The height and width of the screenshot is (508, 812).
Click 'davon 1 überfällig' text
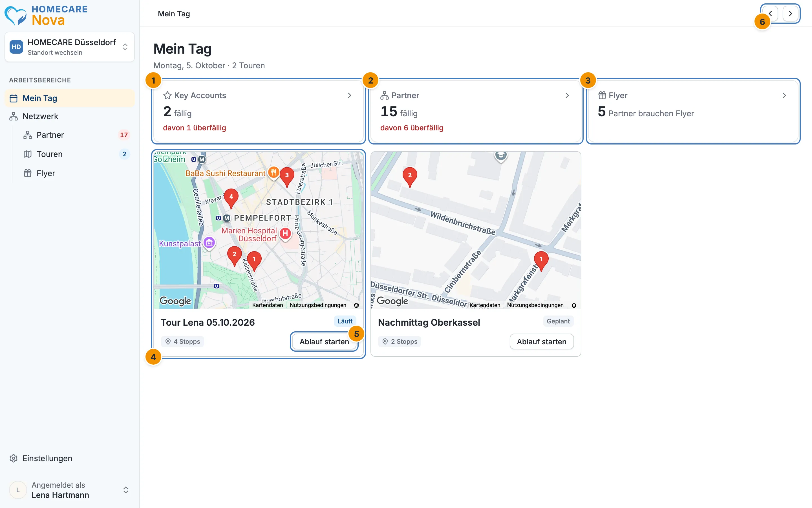click(x=195, y=128)
